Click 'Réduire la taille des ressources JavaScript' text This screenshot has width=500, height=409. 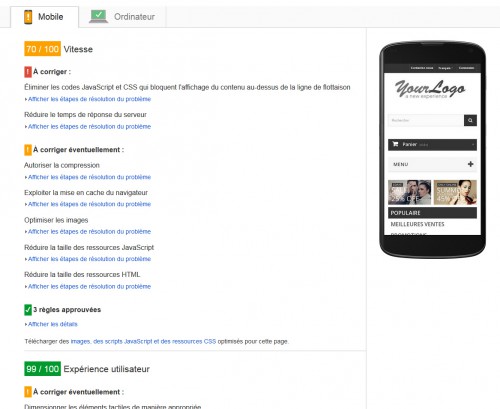[x=89, y=247]
